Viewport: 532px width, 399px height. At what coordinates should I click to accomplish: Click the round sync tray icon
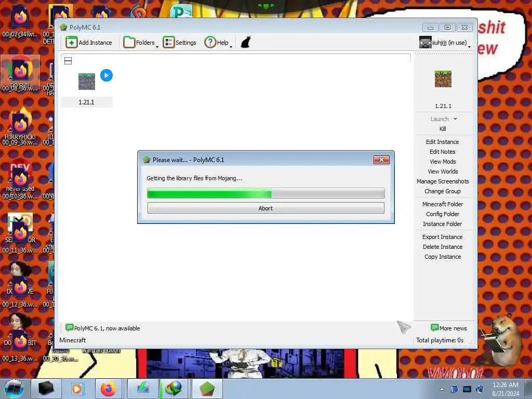point(480,389)
